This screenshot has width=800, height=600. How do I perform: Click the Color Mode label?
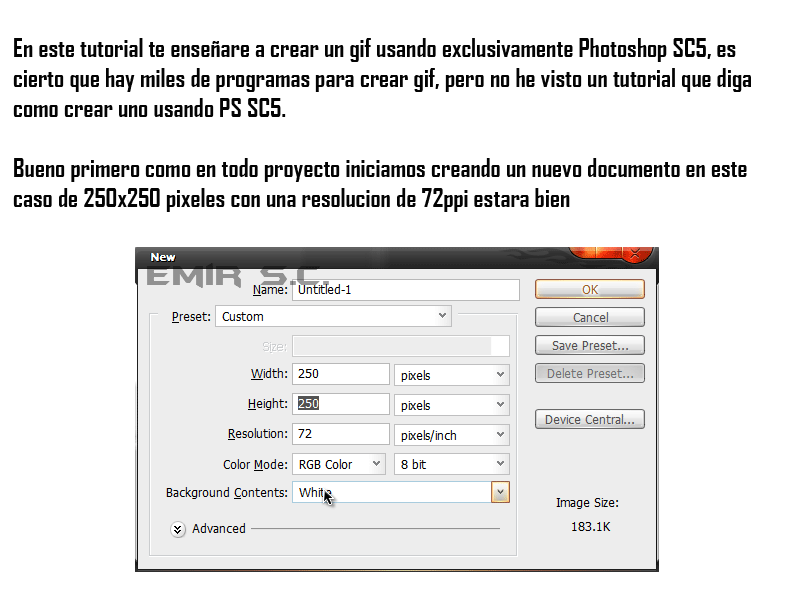(x=255, y=464)
